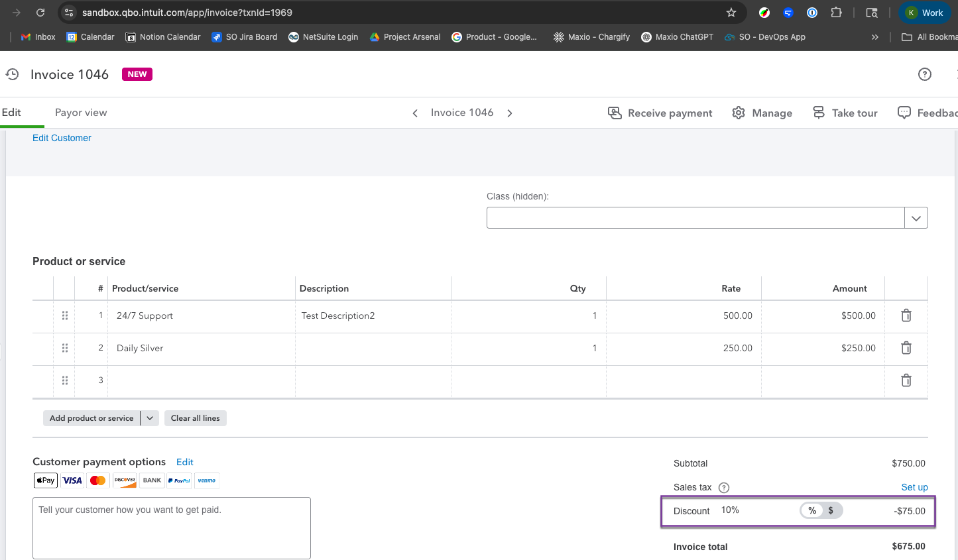The image size is (958, 560).
Task: Select the Edit tab
Action: click(12, 113)
